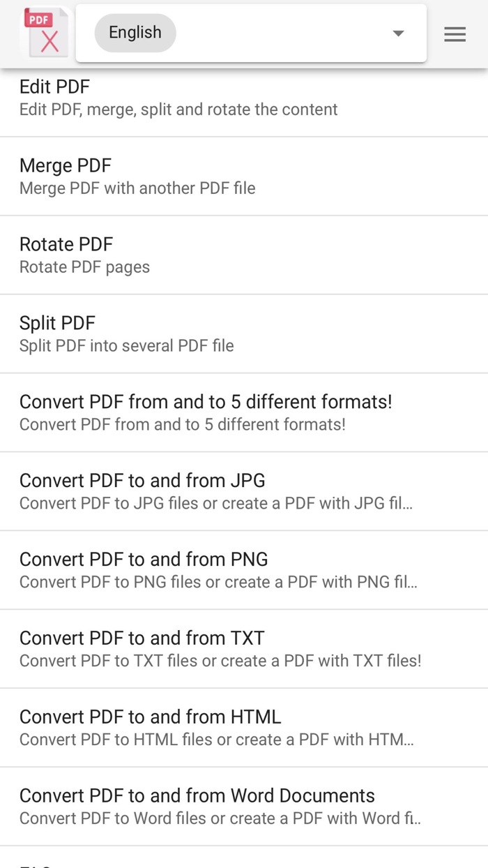
Task: Select Merge PDF
Action: click(65, 166)
